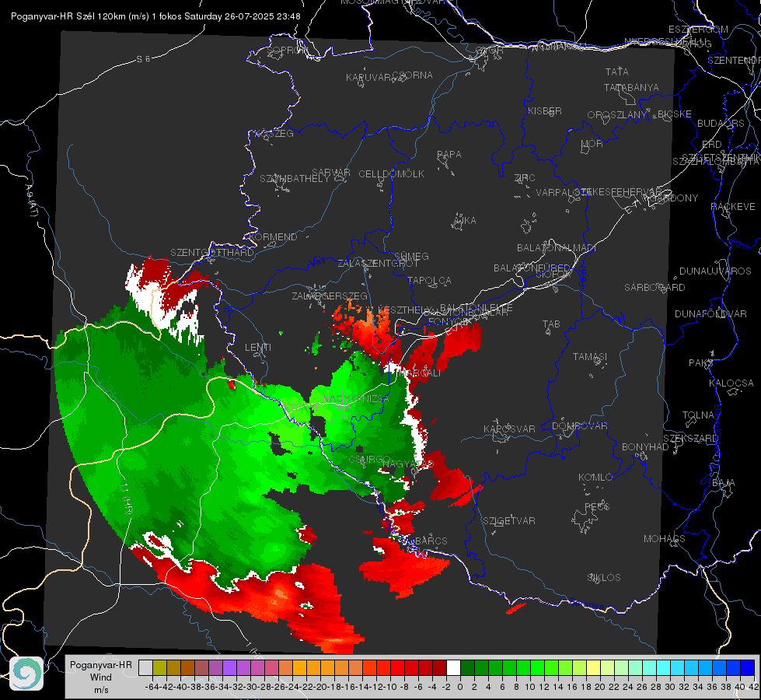Select the ZALAEGERSZEG city label
Image resolution: width=761 pixels, height=700 pixels.
coord(330,296)
